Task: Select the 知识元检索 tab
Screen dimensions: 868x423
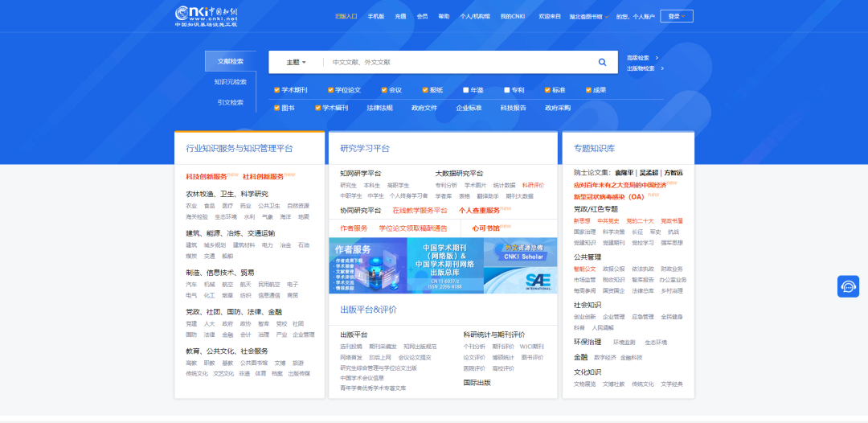Action: click(x=231, y=82)
